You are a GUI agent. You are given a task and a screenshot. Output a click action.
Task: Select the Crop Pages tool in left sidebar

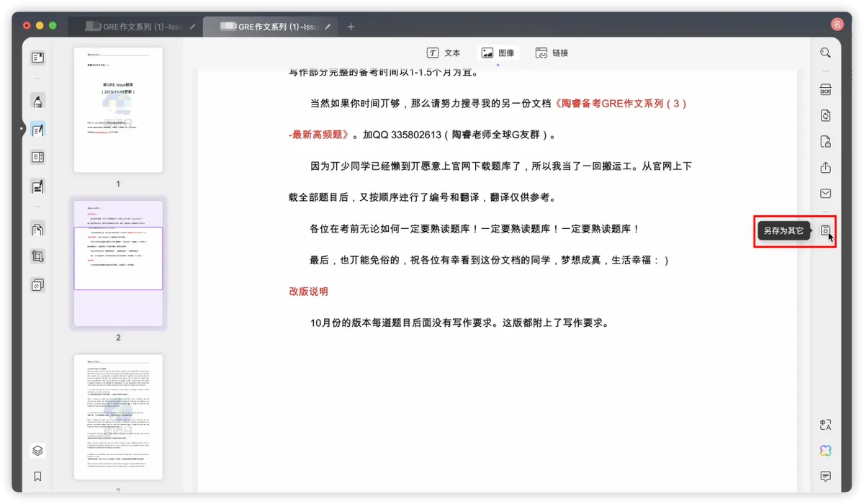37,256
